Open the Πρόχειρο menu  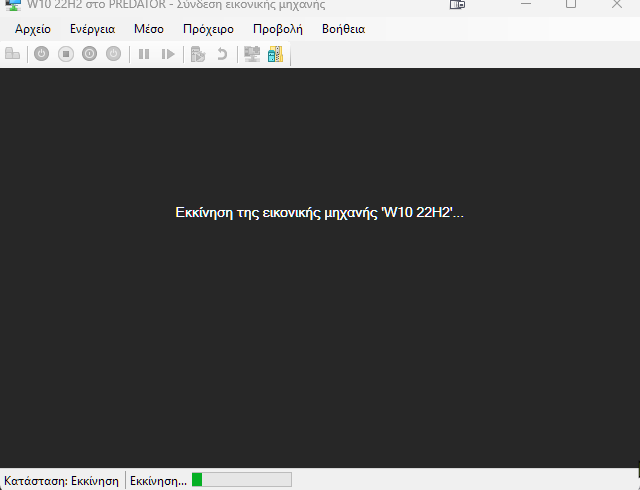pyautogui.click(x=208, y=29)
